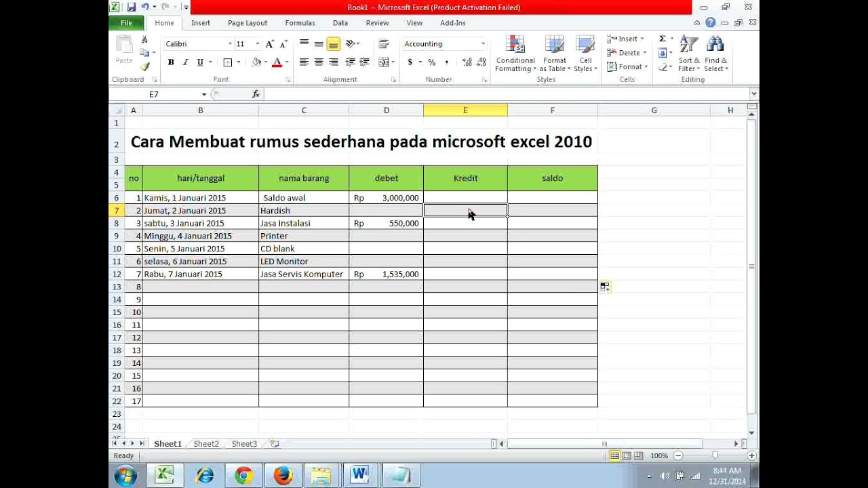868x488 pixels.
Task: Click the formula bar input field
Action: [506, 94]
